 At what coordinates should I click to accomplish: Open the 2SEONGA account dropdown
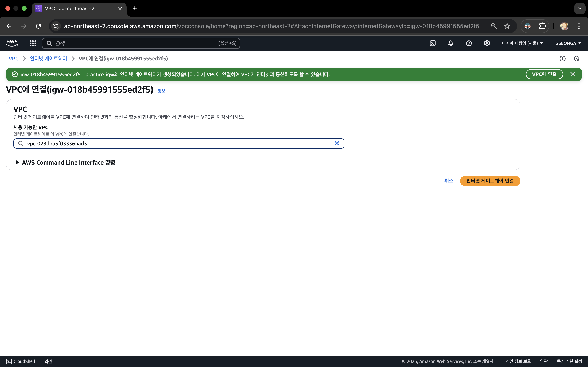click(x=568, y=43)
